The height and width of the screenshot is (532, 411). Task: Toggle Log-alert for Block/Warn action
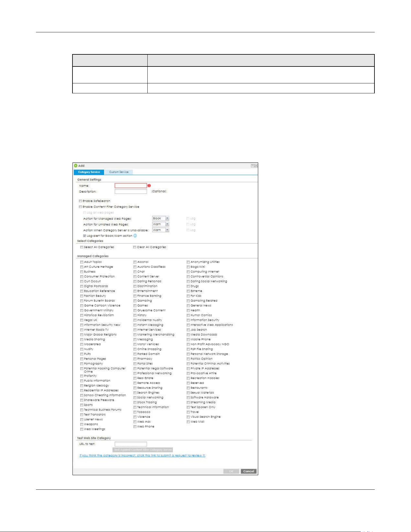[85, 236]
